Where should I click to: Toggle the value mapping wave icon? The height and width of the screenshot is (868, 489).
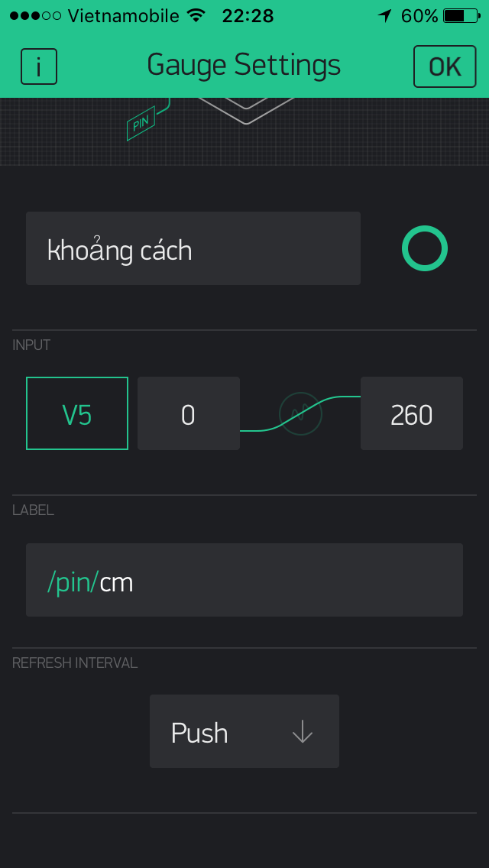[x=300, y=413]
